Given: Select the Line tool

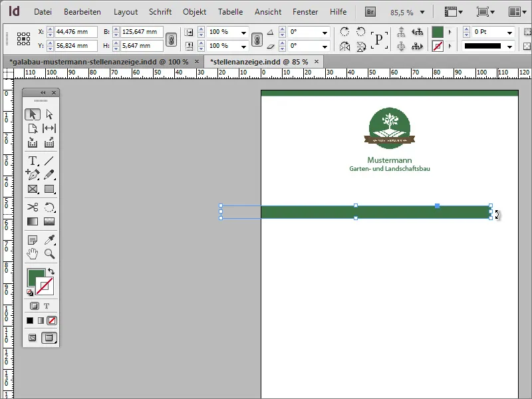Looking at the screenshot, I should 49,161.
